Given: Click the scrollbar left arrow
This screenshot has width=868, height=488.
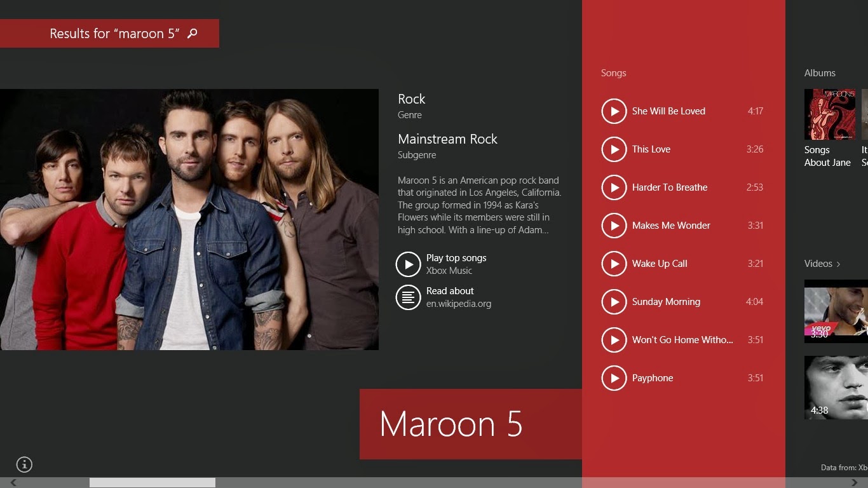Looking at the screenshot, I should pos(13,483).
